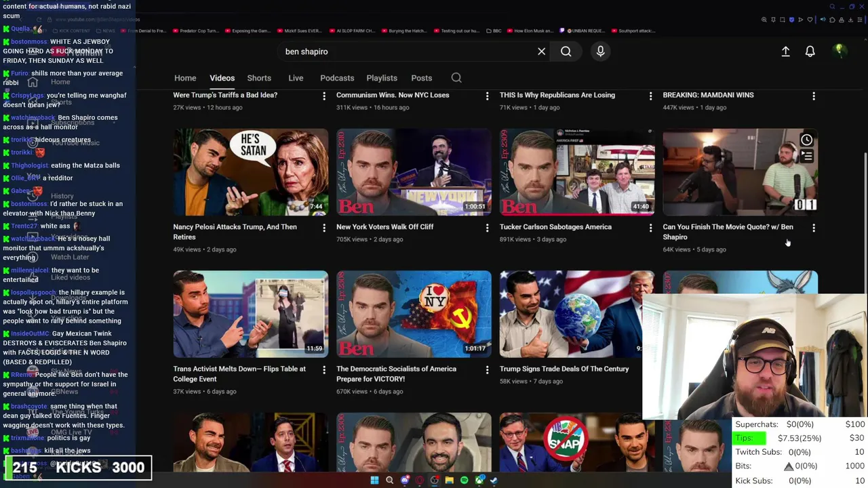The height and width of the screenshot is (488, 868).
Task: Open the hammer-and-sickle 'I love NY' thumbnail
Action: click(x=414, y=314)
